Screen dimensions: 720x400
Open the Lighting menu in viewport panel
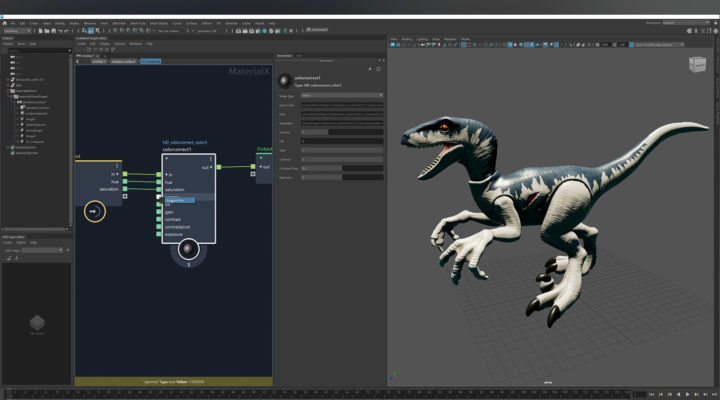tap(422, 39)
